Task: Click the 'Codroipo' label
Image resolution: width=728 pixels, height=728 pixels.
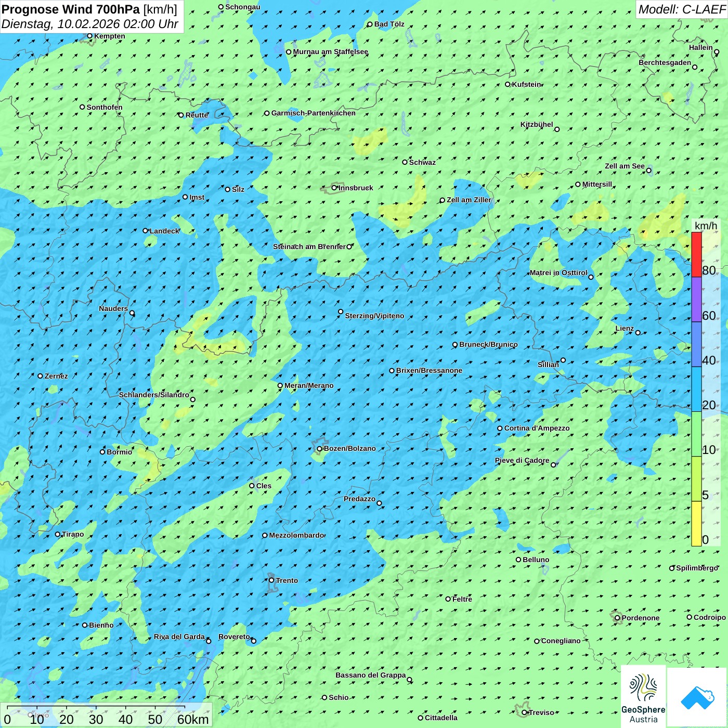Action: point(709,617)
